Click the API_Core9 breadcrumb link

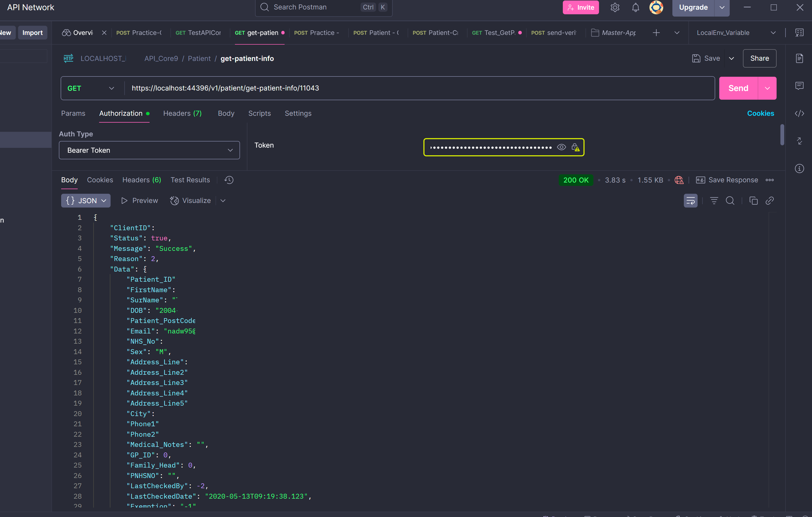(x=161, y=58)
